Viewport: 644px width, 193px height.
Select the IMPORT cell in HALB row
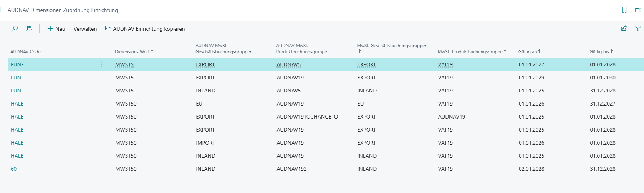pos(205,143)
